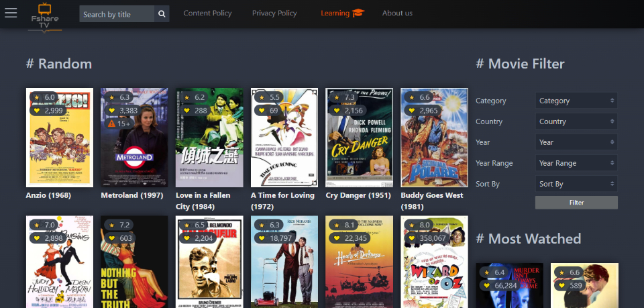Open the Year Range dropdown
Viewport: 644px width, 308px height.
coord(576,163)
